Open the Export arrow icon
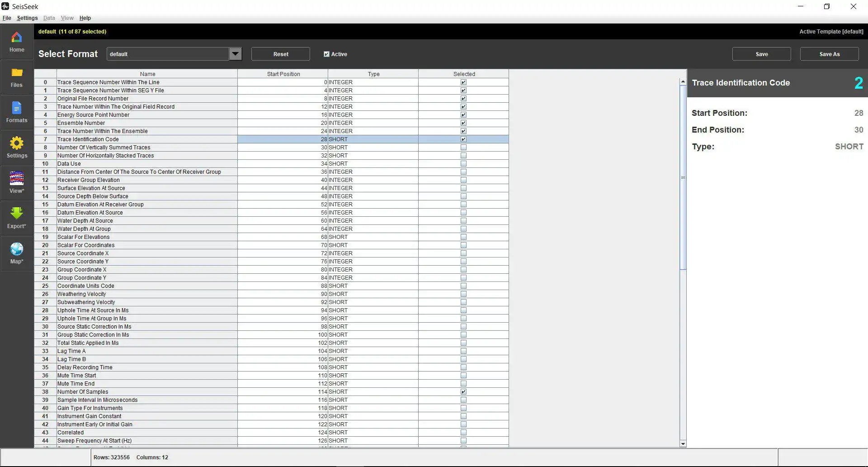The width and height of the screenshot is (868, 467). (x=17, y=219)
